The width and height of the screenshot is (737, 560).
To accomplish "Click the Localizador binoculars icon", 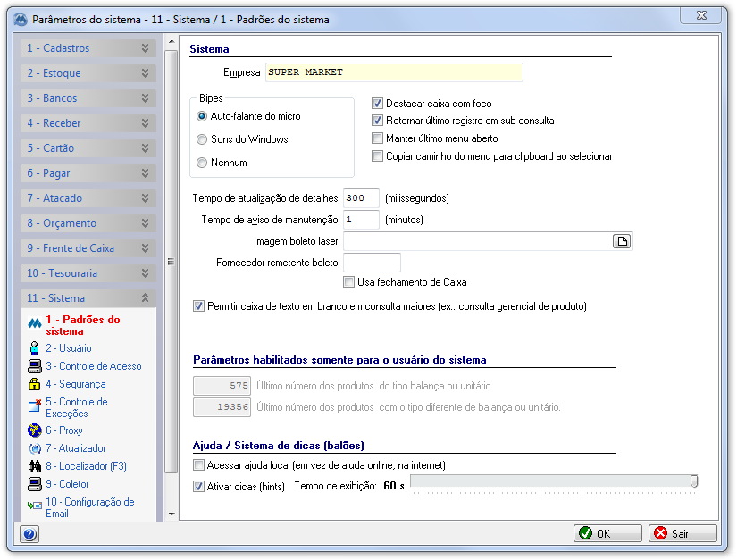I will click(x=34, y=466).
